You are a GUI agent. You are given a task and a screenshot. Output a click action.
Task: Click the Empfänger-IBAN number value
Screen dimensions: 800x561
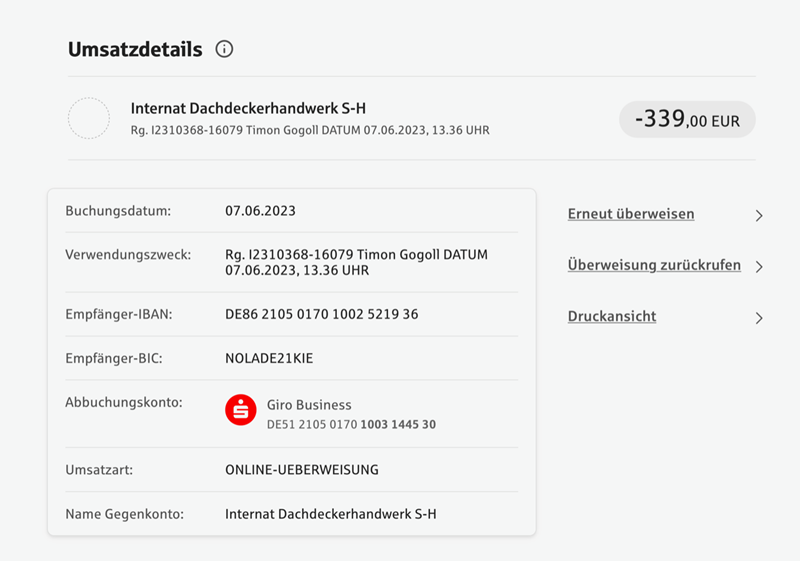[321, 314]
